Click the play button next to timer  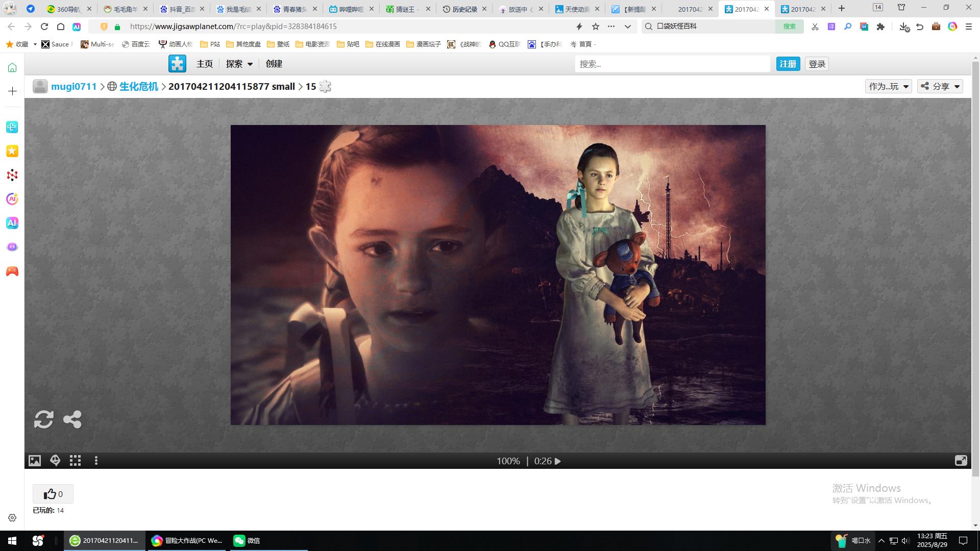point(558,461)
